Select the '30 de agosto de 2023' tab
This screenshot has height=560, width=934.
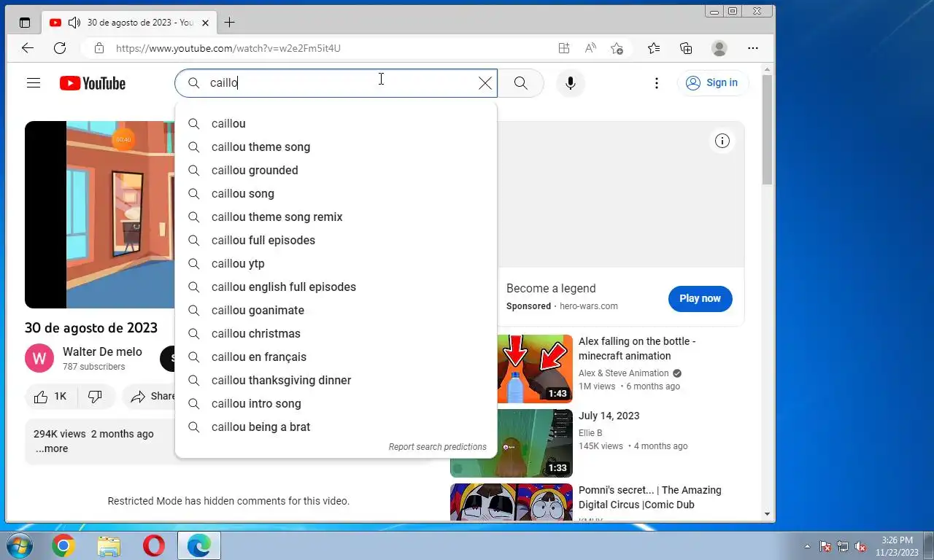tap(128, 23)
